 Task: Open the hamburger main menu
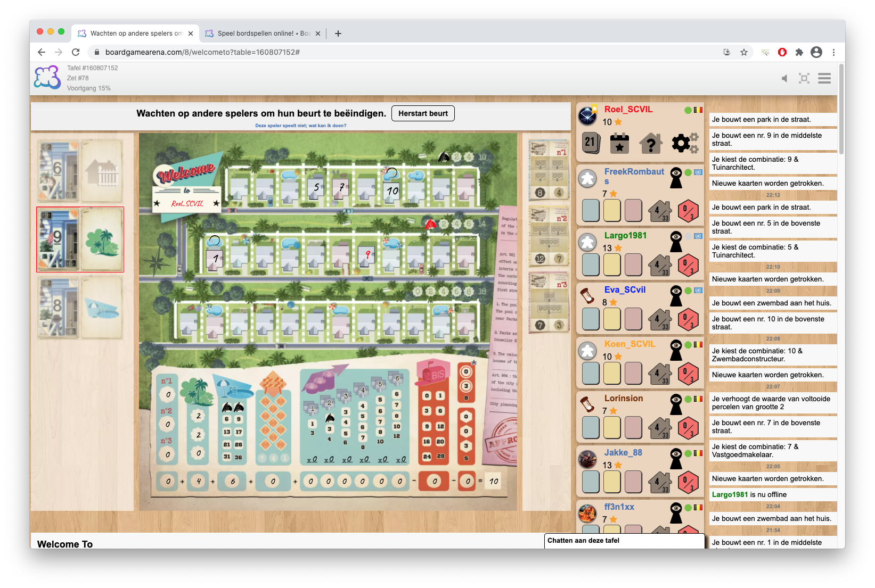[x=824, y=79]
